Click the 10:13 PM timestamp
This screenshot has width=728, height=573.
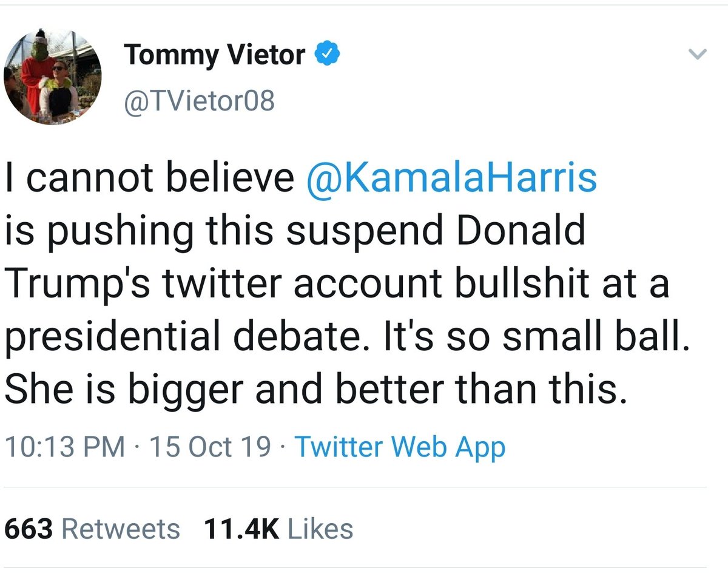click(x=65, y=448)
